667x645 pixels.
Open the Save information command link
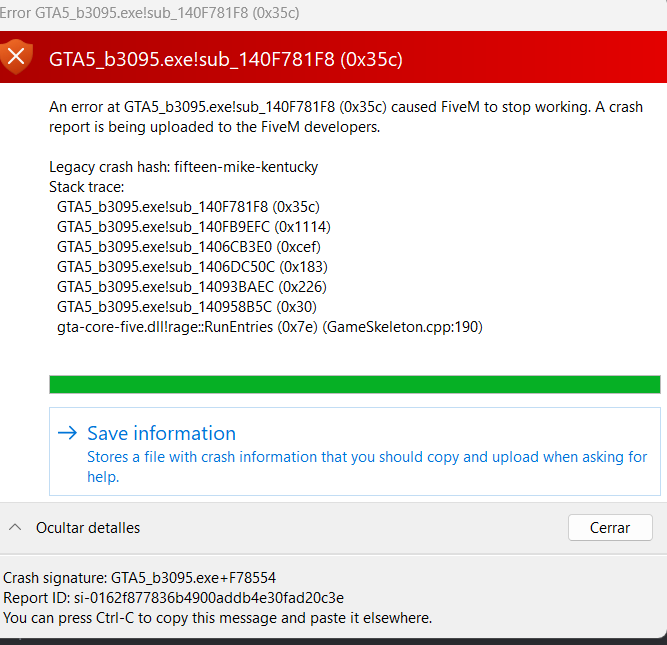pyautogui.click(x=355, y=451)
